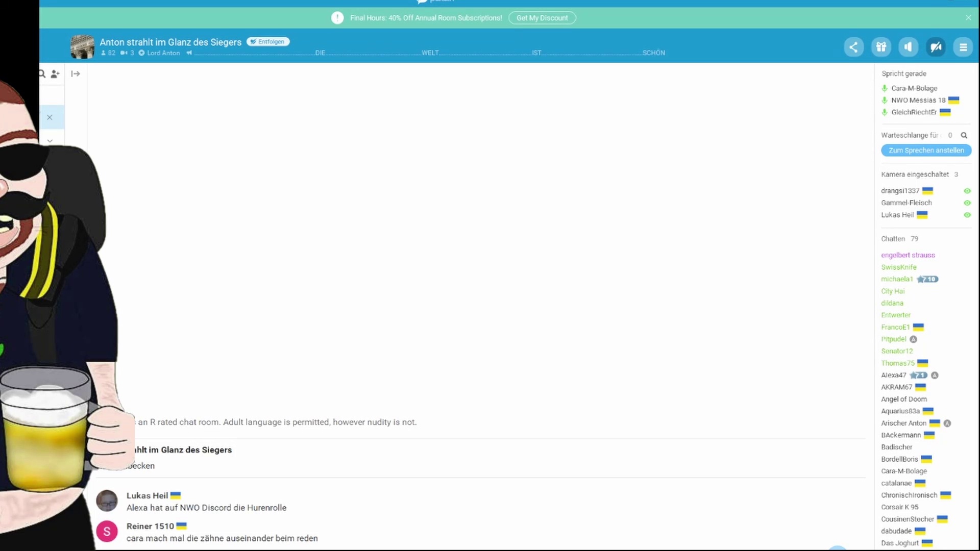Dismiss the discount promotion banner
Screen dimensions: 980x551
968,18
